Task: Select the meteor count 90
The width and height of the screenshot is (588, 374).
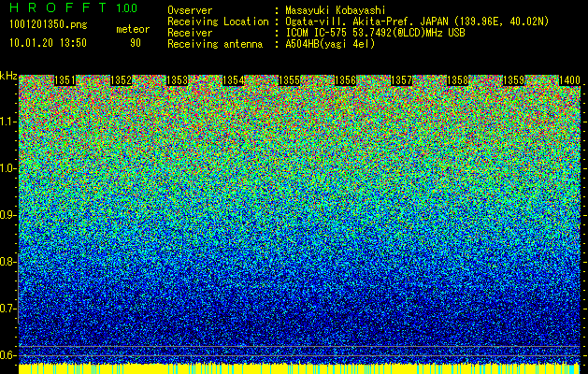Action: [136, 43]
